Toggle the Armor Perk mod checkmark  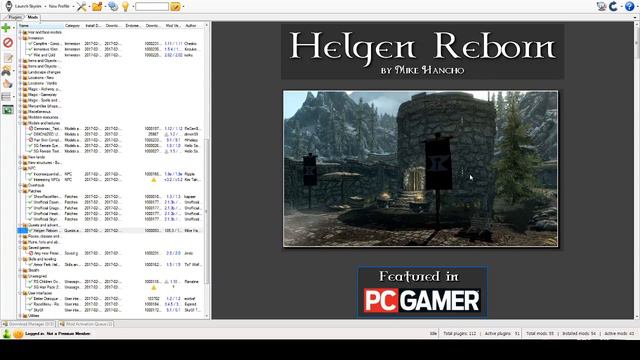click(x=30, y=264)
